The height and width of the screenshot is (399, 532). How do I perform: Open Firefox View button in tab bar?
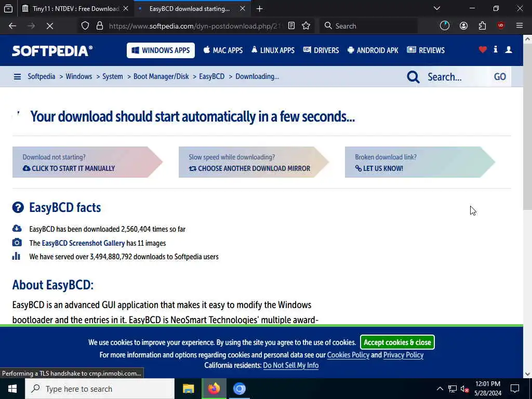[8, 8]
